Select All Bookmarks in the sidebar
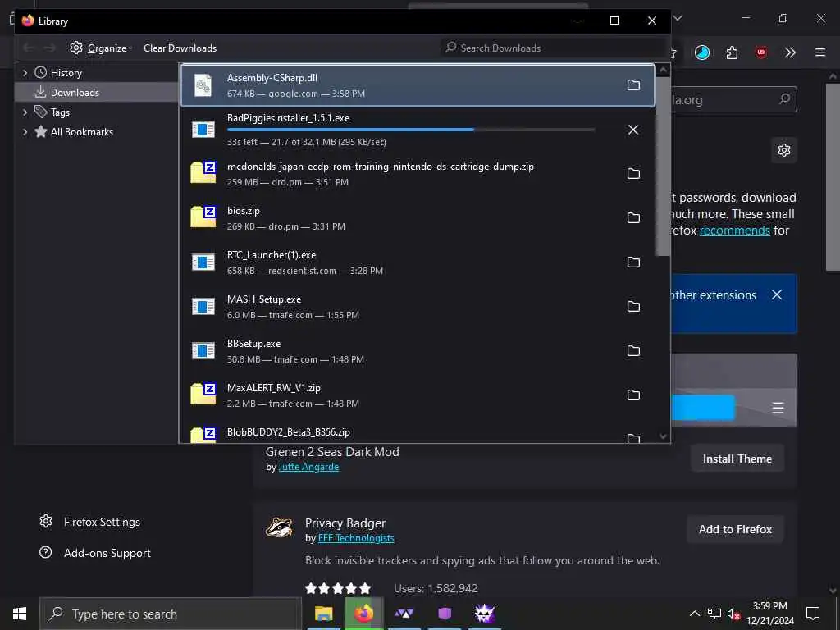Screen dimensions: 840x630 tap(81, 132)
